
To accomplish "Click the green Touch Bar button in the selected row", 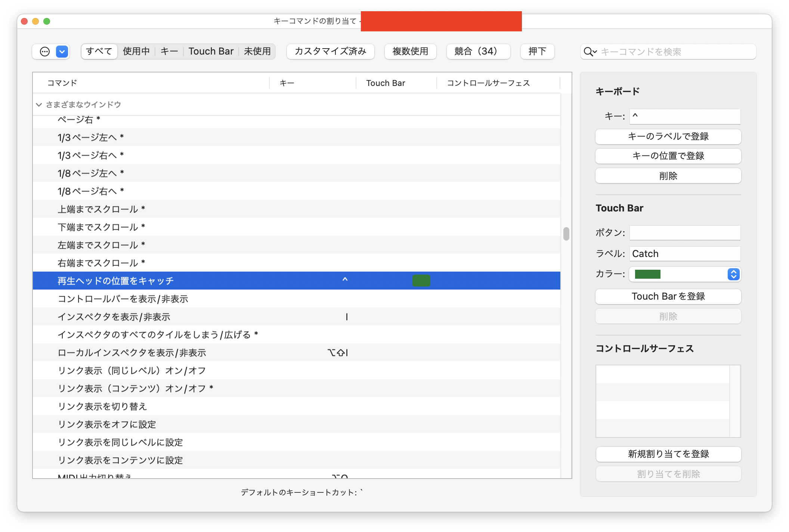I will 421,281.
